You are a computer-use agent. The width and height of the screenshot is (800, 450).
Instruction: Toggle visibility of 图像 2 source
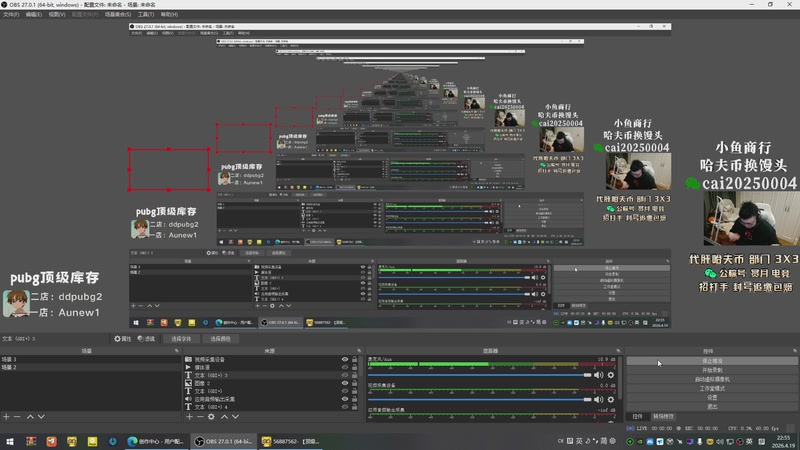[345, 383]
